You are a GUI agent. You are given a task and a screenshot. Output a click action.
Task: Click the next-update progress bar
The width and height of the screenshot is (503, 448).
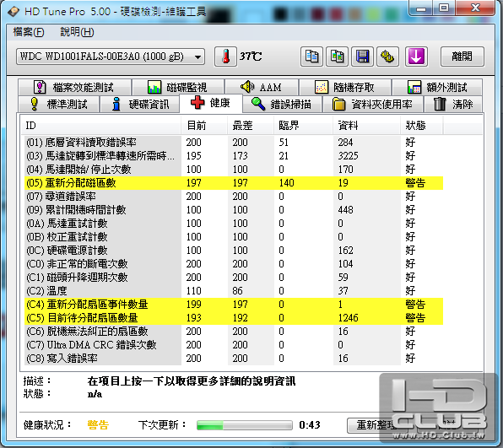coord(245,425)
